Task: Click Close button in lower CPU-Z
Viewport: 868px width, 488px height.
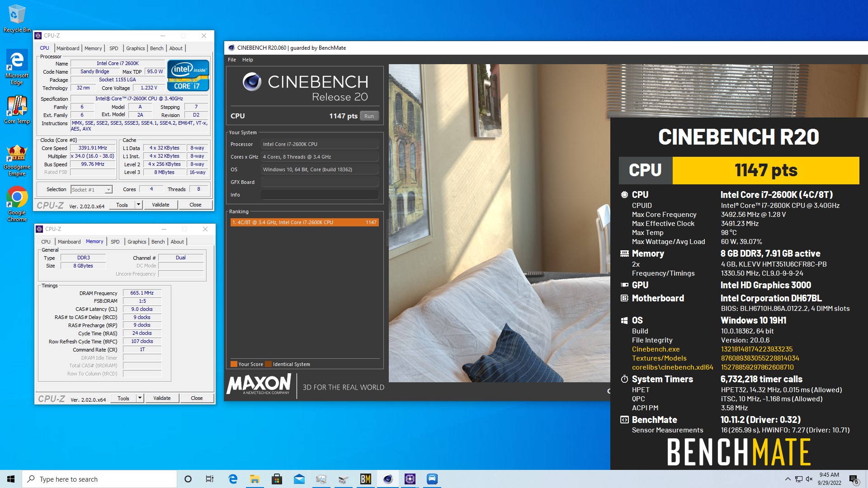Action: 197,398
